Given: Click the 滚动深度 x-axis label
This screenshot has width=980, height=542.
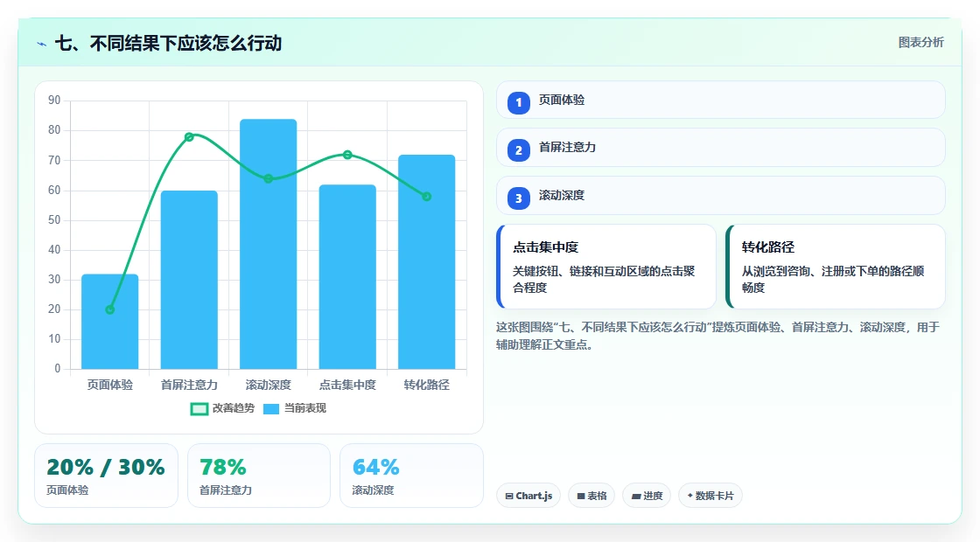Looking at the screenshot, I should point(268,386).
